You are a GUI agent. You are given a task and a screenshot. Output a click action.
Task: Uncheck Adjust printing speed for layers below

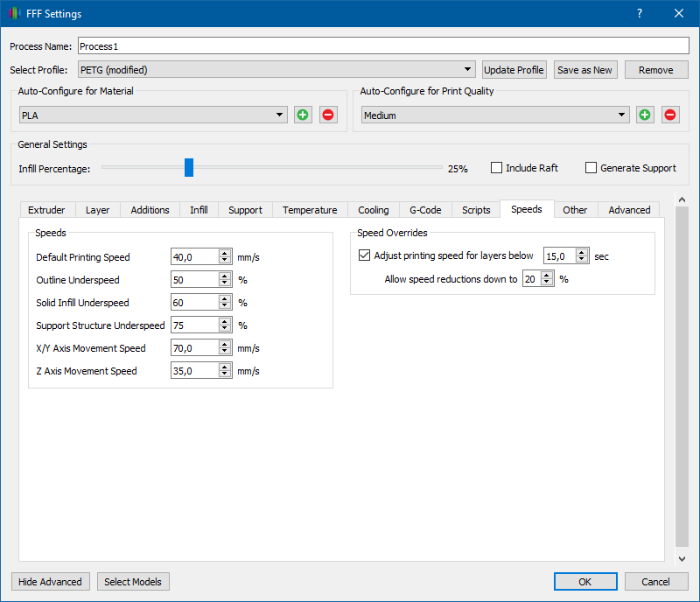pos(364,255)
